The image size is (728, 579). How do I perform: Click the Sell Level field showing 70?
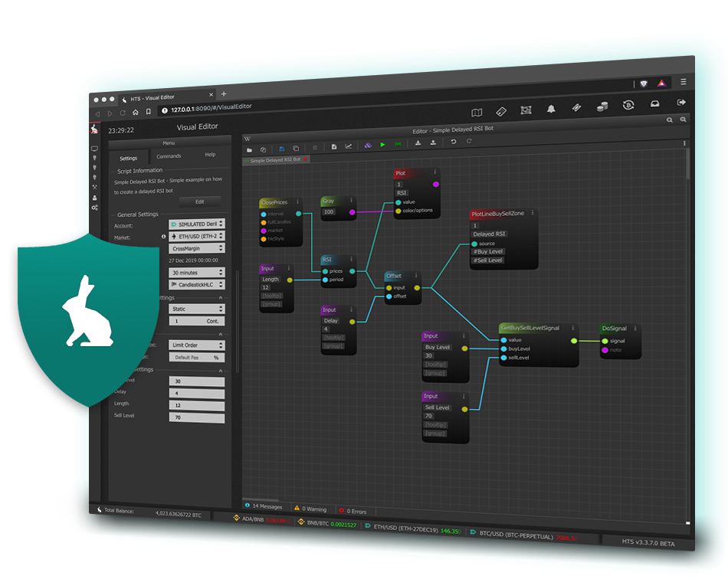click(197, 417)
